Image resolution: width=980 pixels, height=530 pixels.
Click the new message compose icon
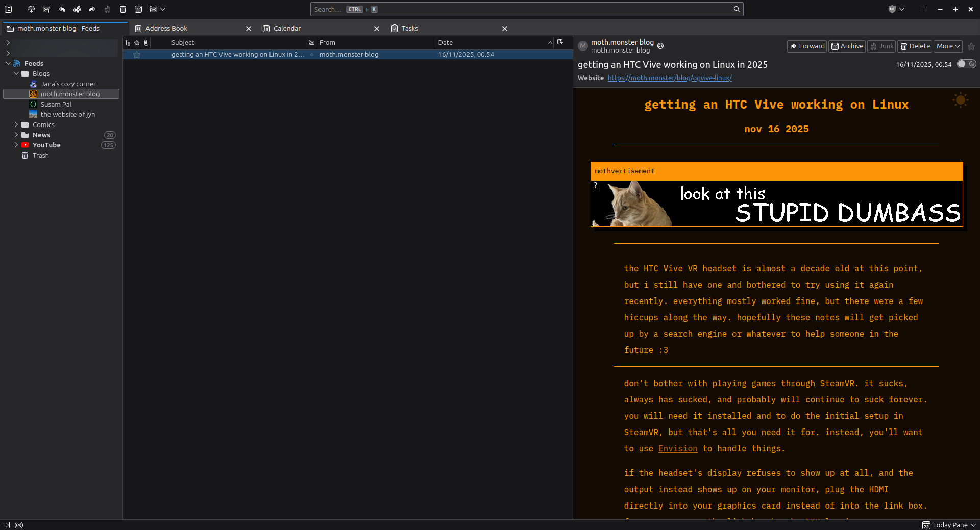pos(46,9)
